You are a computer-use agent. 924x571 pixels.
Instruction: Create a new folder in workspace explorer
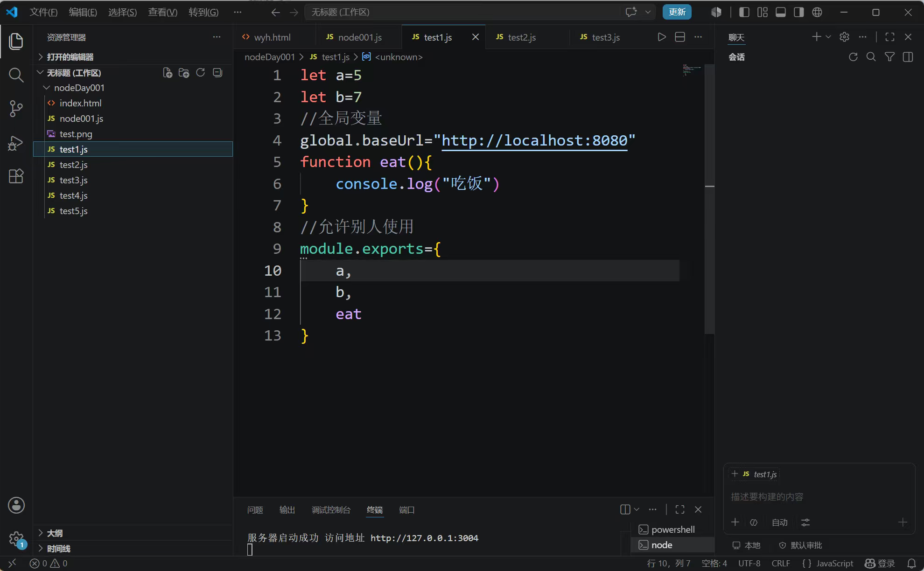point(184,73)
